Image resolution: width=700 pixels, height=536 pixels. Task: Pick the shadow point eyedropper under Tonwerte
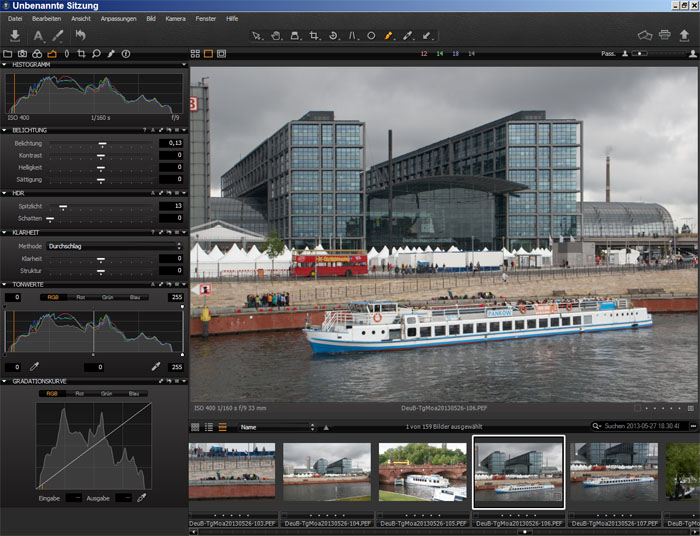(33, 367)
